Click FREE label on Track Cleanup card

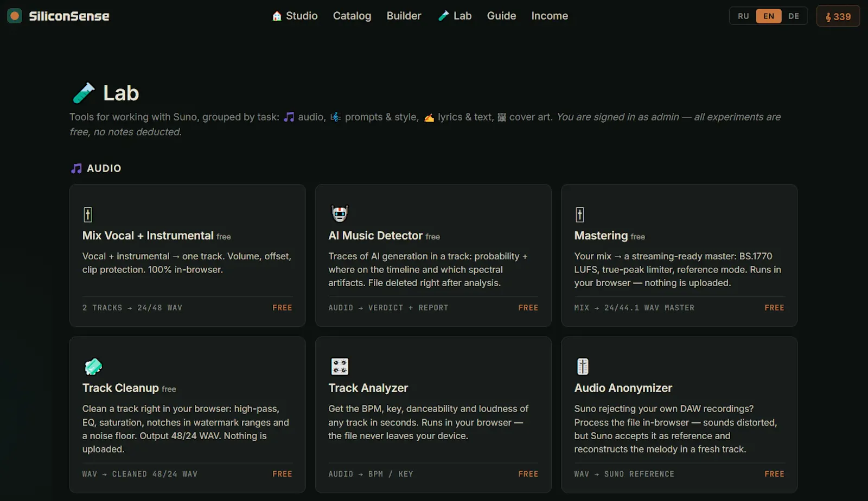click(x=282, y=474)
